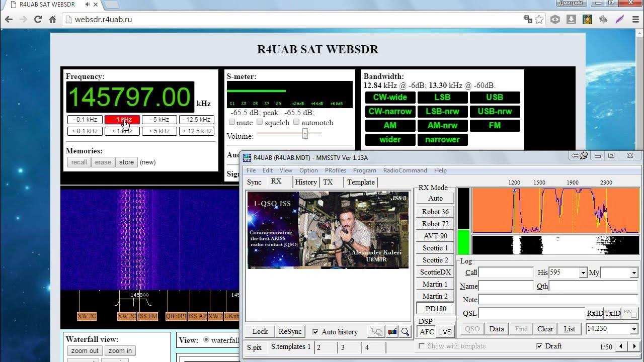
Task: Open the purple feather extension
Action: (620, 20)
